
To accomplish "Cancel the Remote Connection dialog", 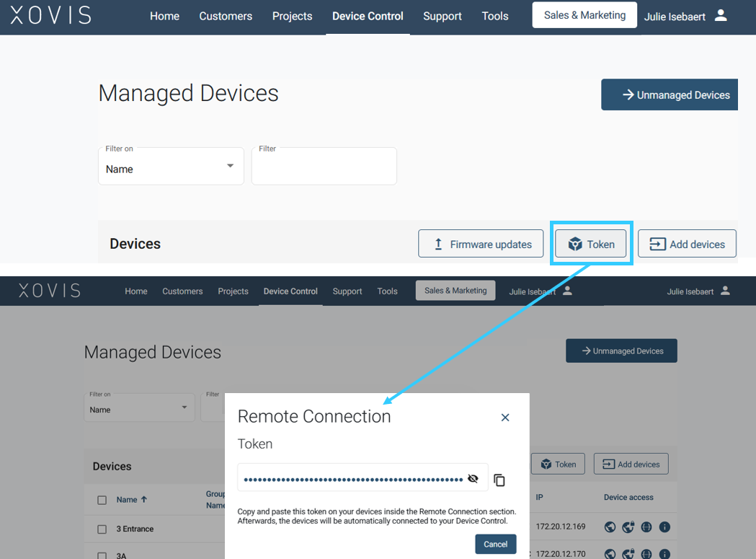I will (496, 544).
